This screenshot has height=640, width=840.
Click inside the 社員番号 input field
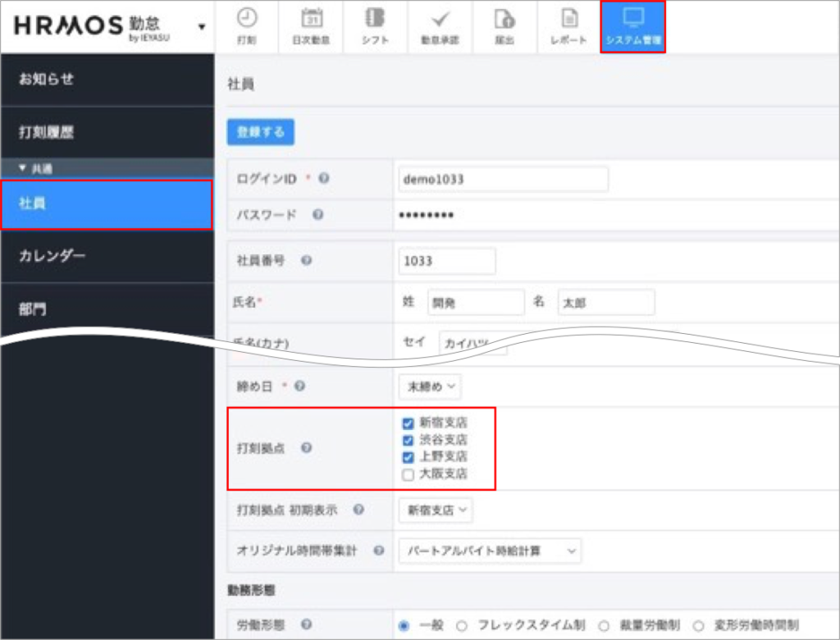446,261
